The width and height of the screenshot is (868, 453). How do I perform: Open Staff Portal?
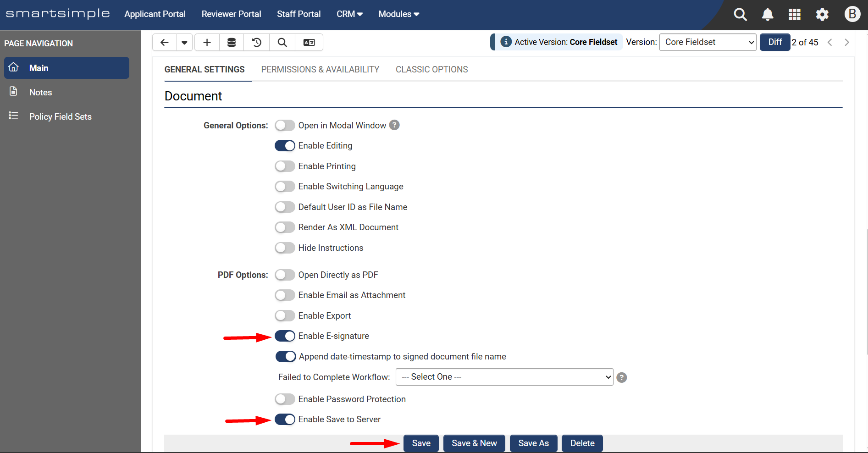pyautogui.click(x=299, y=14)
